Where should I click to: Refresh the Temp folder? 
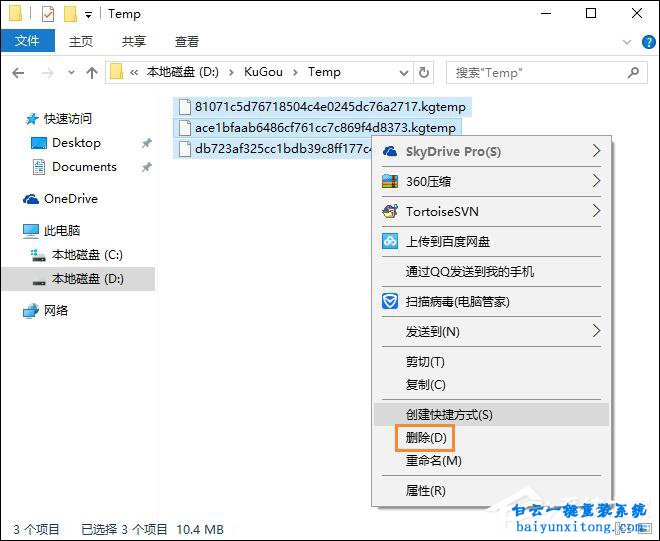click(423, 73)
